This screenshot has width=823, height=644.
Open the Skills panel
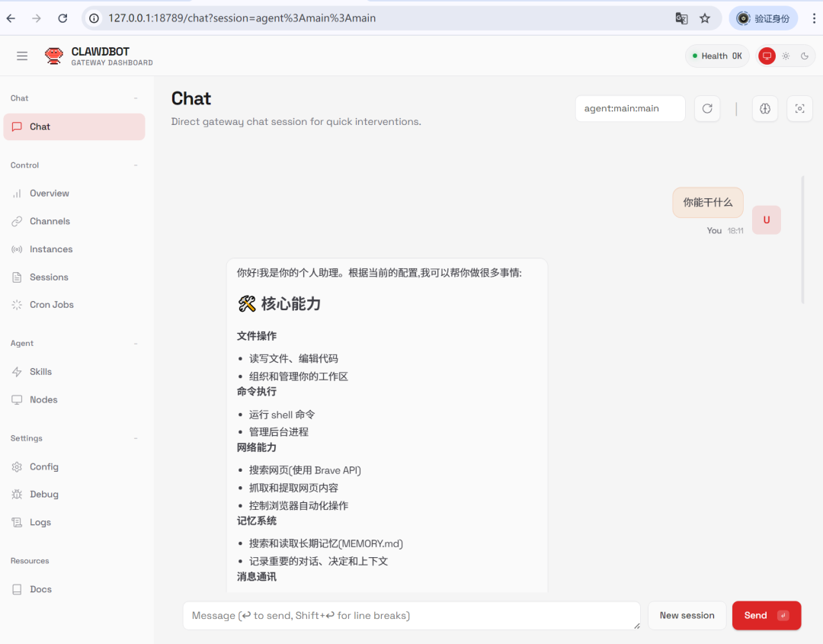40,371
